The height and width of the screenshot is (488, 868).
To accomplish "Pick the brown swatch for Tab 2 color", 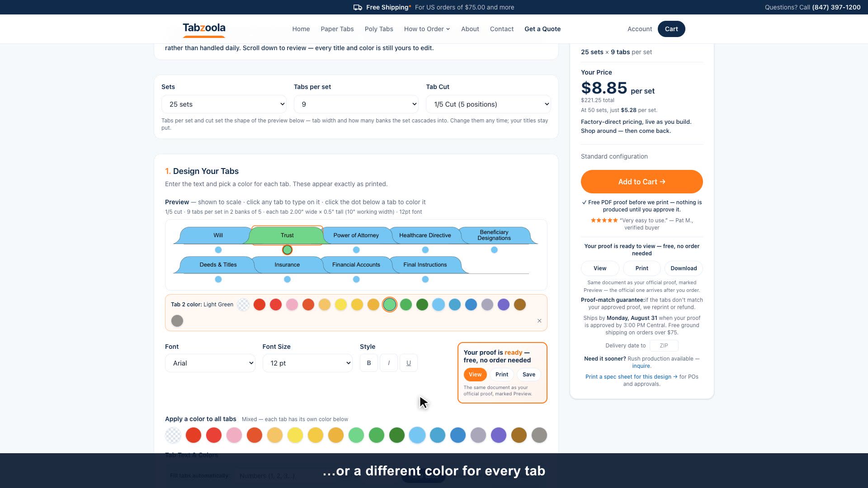I will coord(520,305).
